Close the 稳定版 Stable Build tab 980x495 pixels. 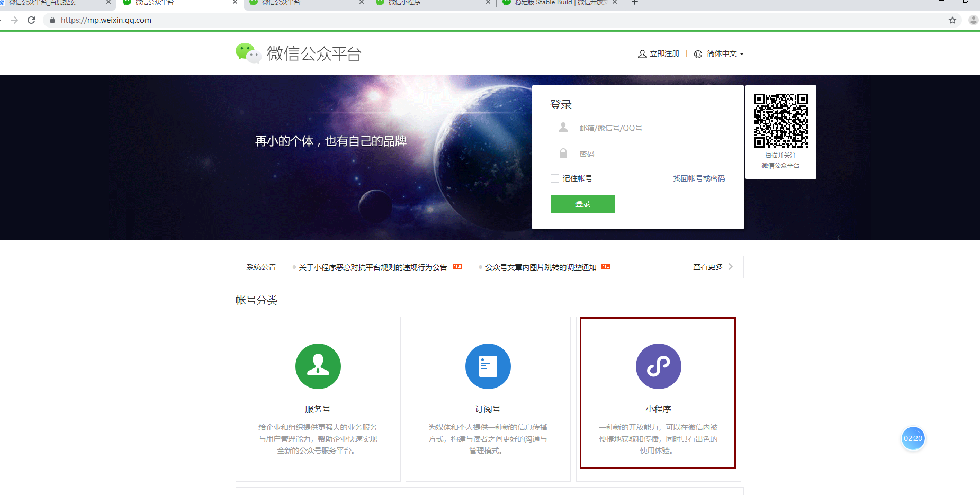pyautogui.click(x=615, y=3)
